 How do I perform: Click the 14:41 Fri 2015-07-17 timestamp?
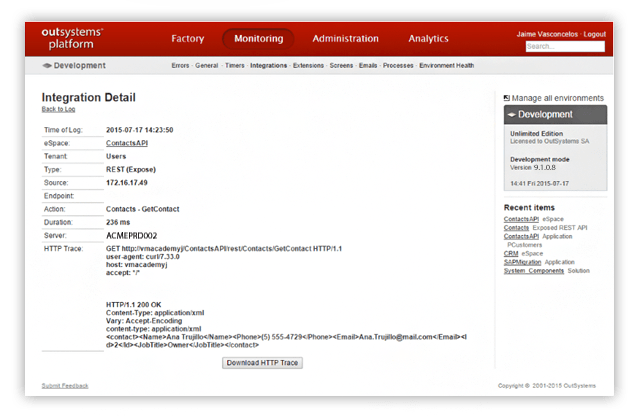pos(539,184)
